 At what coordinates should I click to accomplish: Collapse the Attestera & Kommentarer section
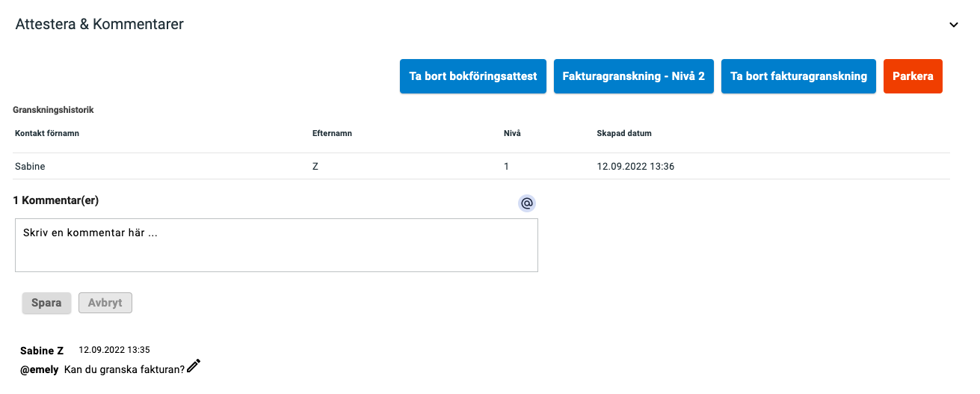[953, 25]
